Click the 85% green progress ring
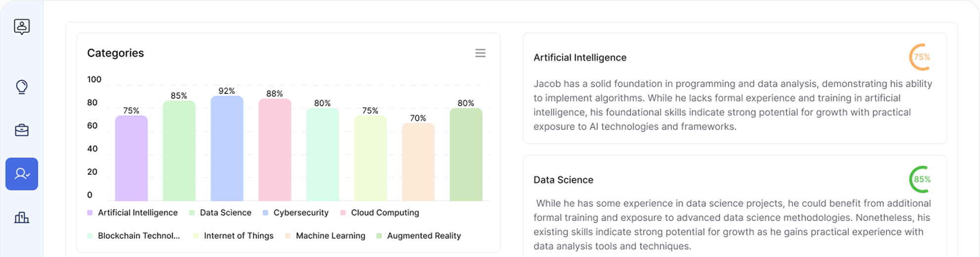The height and width of the screenshot is (257, 980). (921, 179)
